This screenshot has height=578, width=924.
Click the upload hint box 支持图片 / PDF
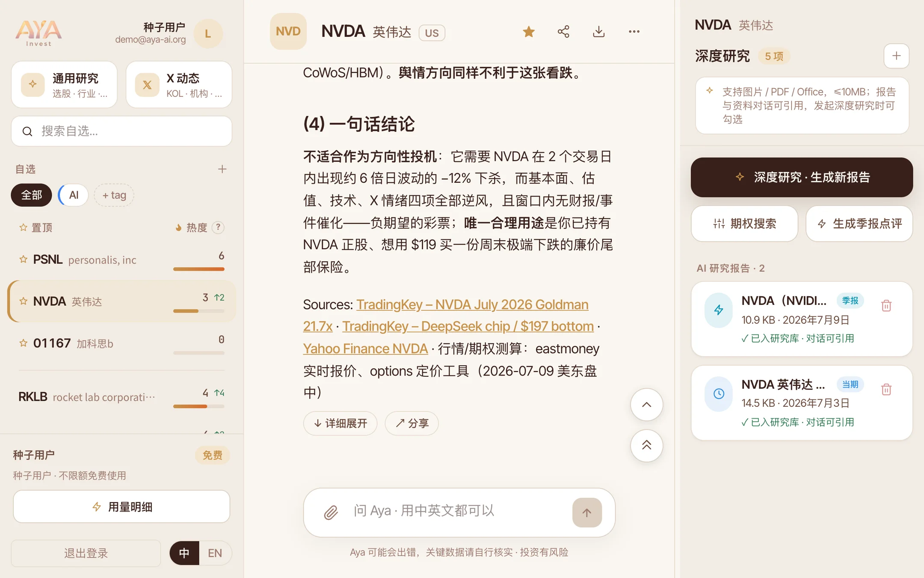click(x=802, y=105)
